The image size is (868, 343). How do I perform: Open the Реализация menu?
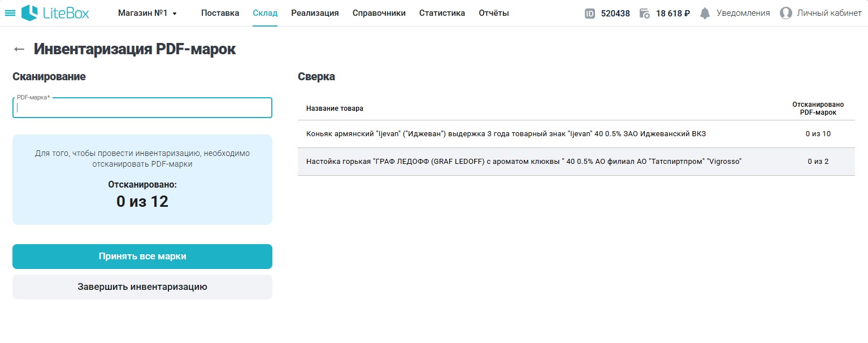(315, 13)
